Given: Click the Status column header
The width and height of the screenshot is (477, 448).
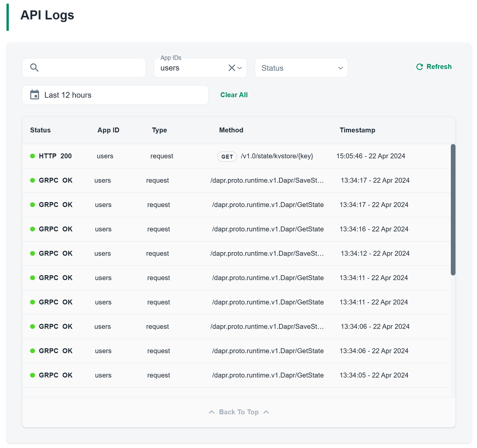Looking at the screenshot, I should click(x=40, y=130).
